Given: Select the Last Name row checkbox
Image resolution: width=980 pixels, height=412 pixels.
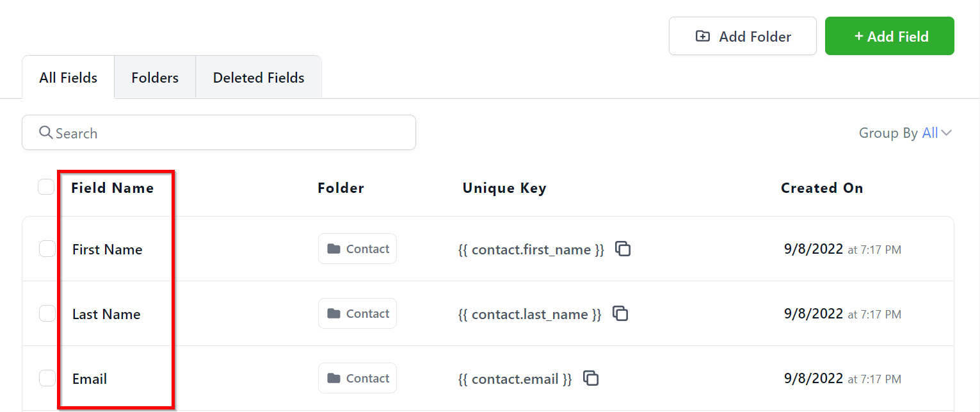Looking at the screenshot, I should point(47,313).
